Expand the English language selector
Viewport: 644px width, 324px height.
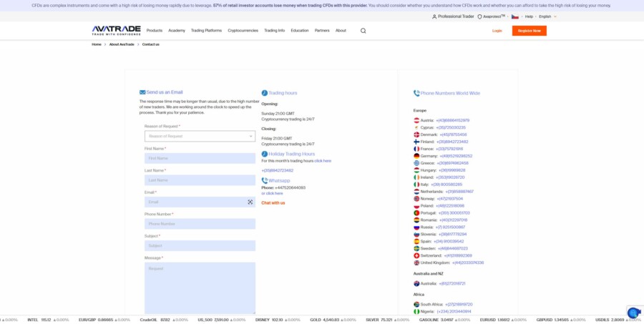[x=547, y=17]
